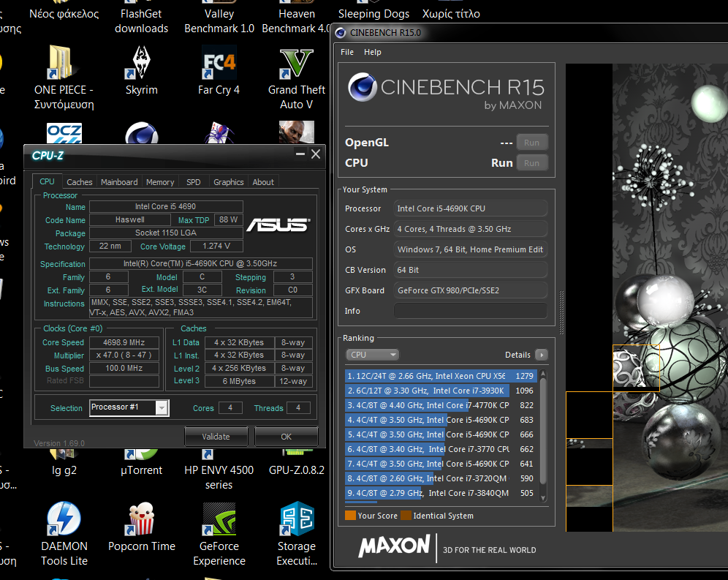Open the Spider Solitaire desktop icon
728x580 pixels.
coord(219,132)
